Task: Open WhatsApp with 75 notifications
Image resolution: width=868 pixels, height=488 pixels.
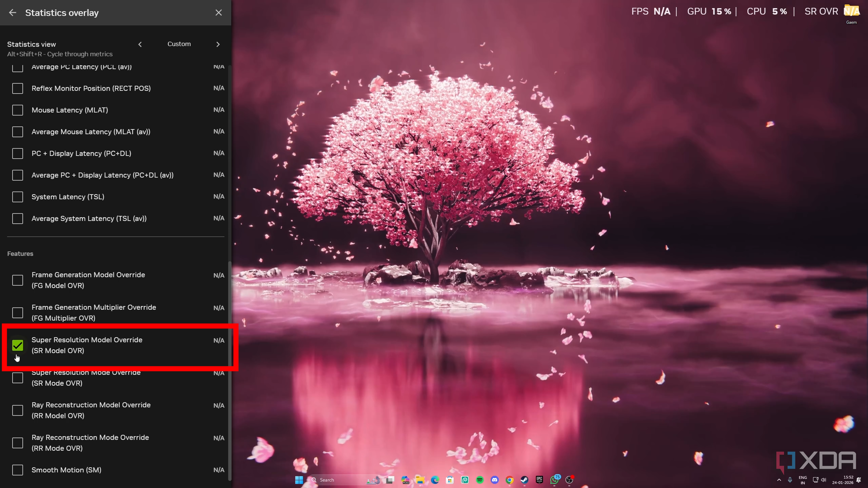Action: point(554,480)
